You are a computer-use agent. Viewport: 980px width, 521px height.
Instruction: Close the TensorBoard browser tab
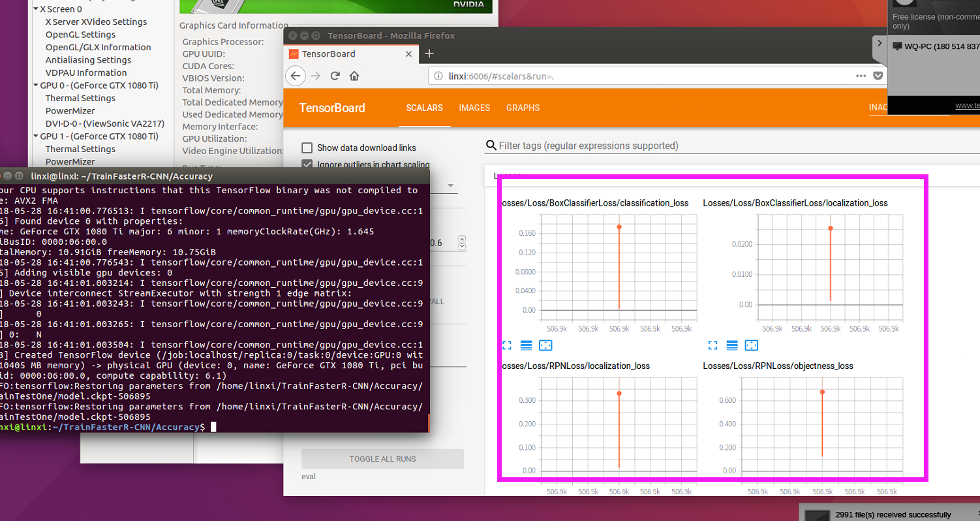pos(409,54)
